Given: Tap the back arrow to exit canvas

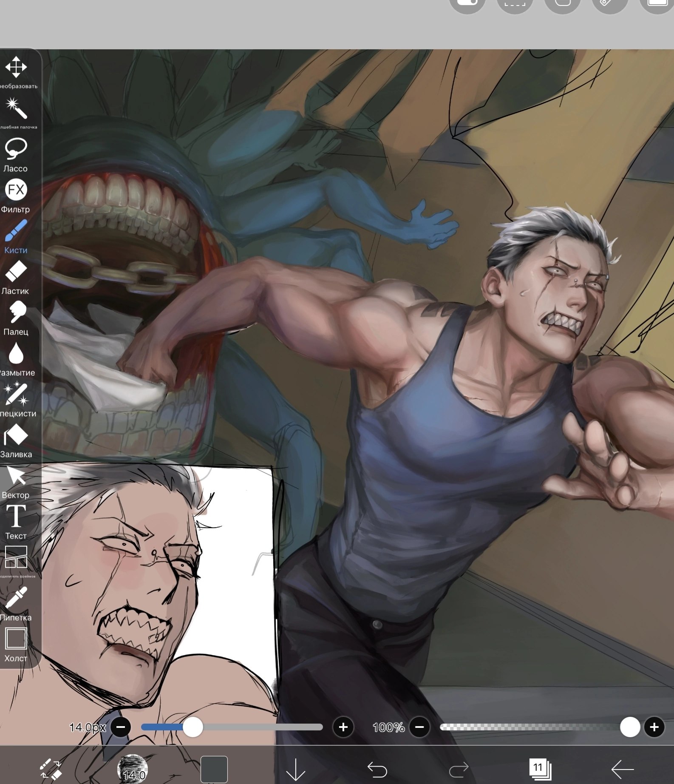Looking at the screenshot, I should 623,769.
